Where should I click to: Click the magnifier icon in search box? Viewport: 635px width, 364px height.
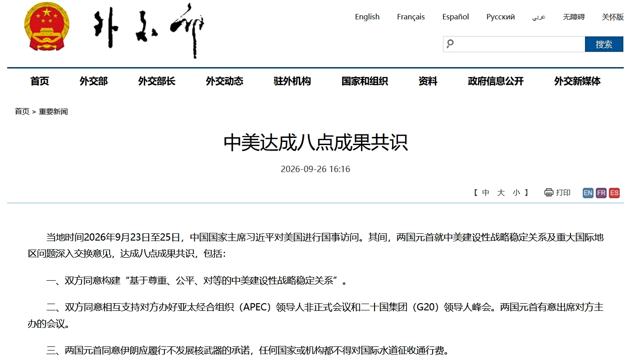(450, 44)
